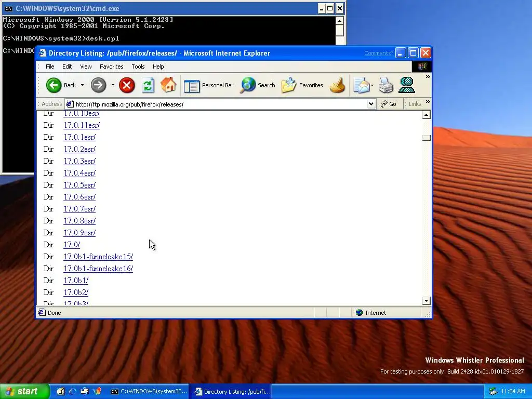
Task: Open the Favorites star folder icon
Action: [289, 85]
